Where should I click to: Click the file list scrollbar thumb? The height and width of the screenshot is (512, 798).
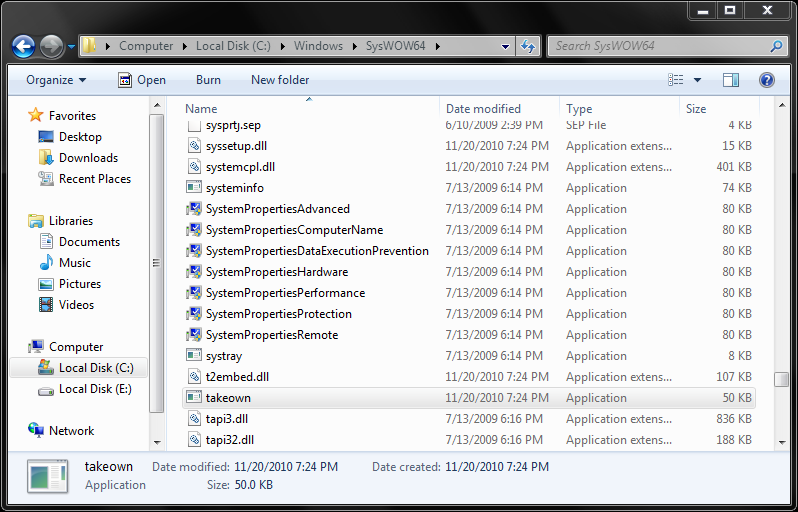pyautogui.click(x=781, y=380)
